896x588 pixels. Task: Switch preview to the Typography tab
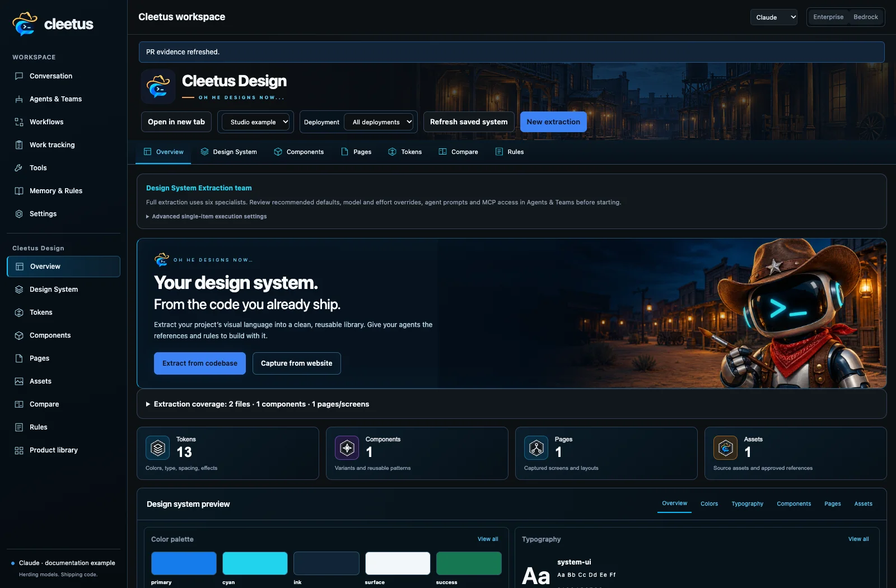point(747,504)
